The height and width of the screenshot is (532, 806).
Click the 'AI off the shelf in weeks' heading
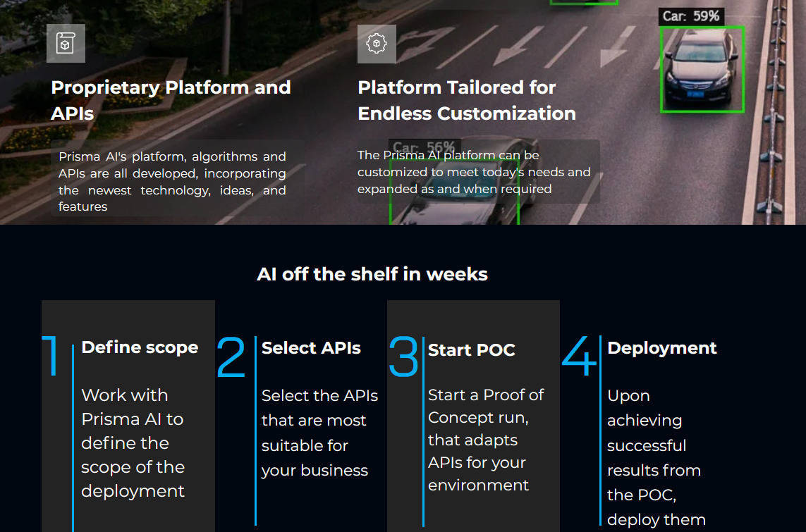click(372, 274)
